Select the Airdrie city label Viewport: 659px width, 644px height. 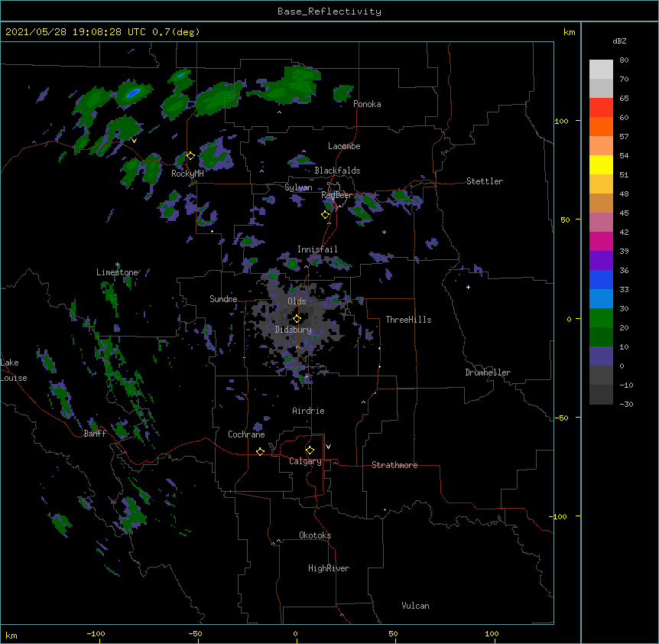[x=308, y=411]
